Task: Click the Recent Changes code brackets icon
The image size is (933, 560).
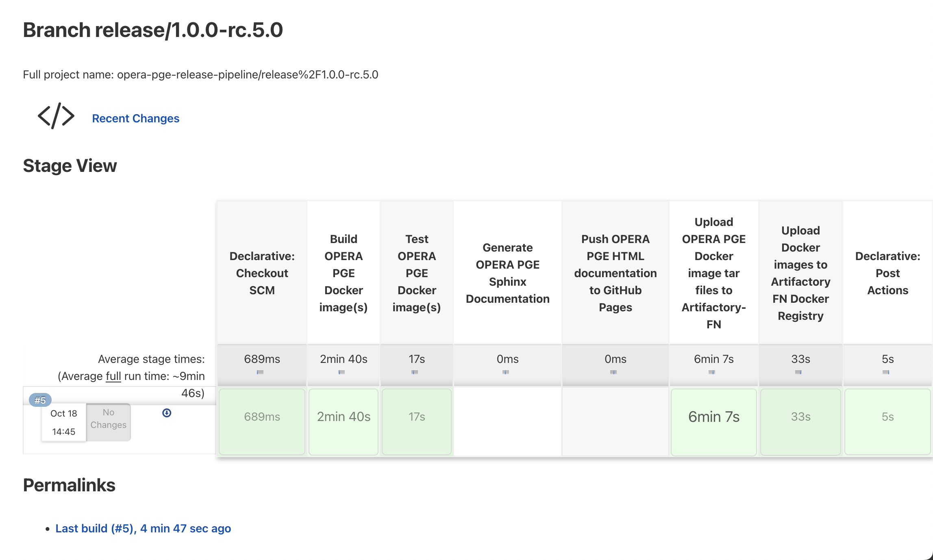Action: [56, 116]
